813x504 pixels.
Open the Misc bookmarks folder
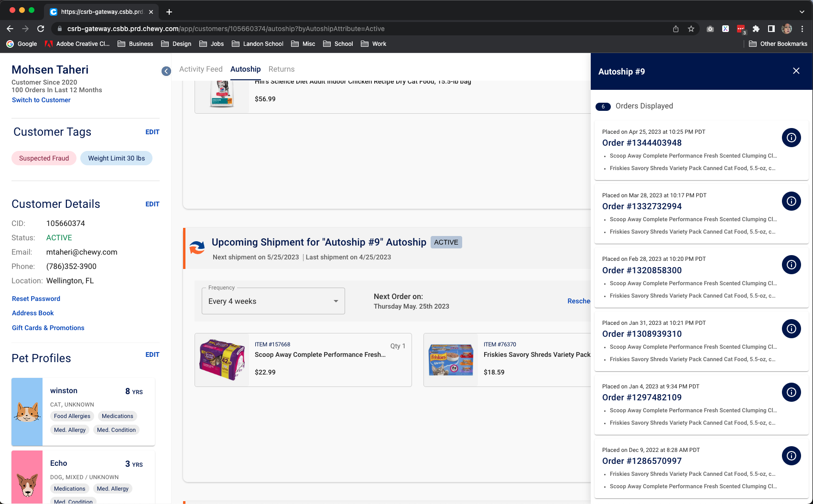[303, 43]
